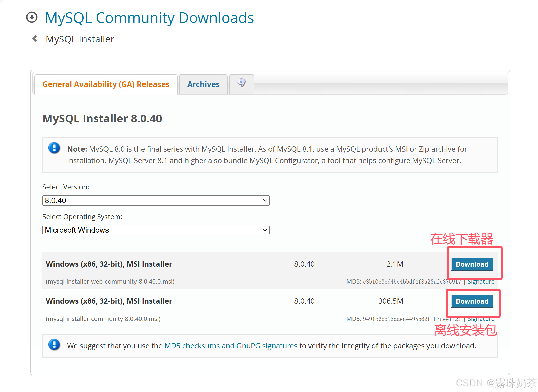Viewport: 538px width, 392px height.
Task: Select the General Availability (GA) Releases tab
Action: pos(106,84)
